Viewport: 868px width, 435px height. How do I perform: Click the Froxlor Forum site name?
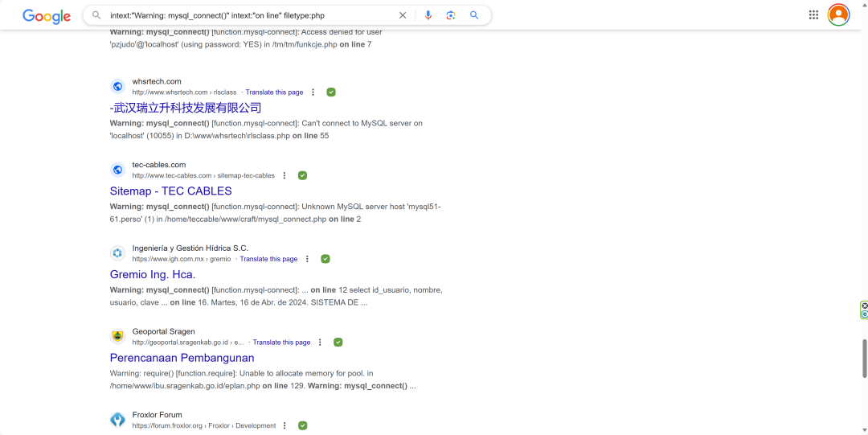tap(158, 415)
